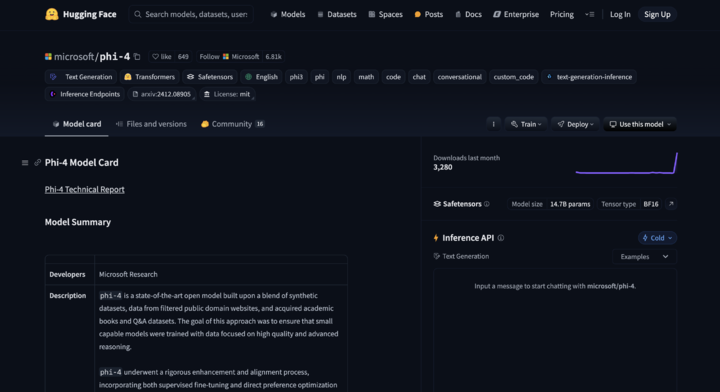Click Log In
The width and height of the screenshot is (720, 392).
point(620,14)
